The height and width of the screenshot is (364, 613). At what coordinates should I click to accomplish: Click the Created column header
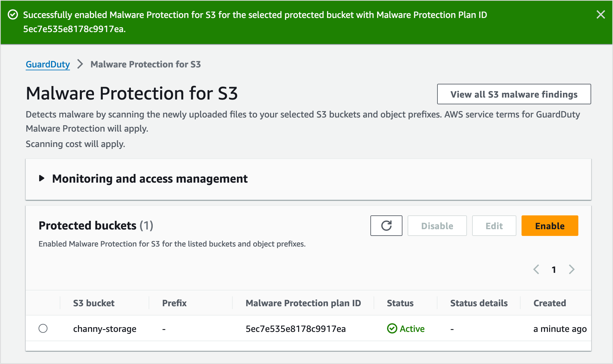coord(549,303)
